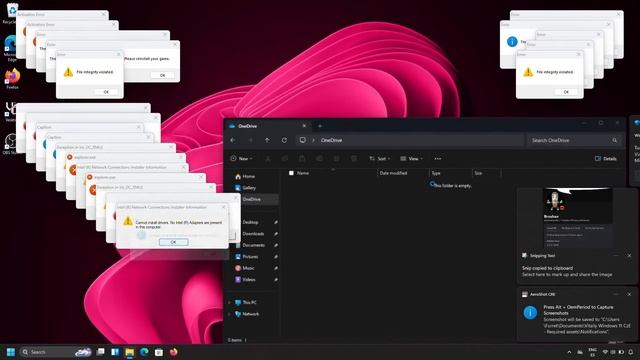Screen dimensions: 640x360
Task: Open the New dropdown in Explorer toolbar
Action: click(x=241, y=158)
